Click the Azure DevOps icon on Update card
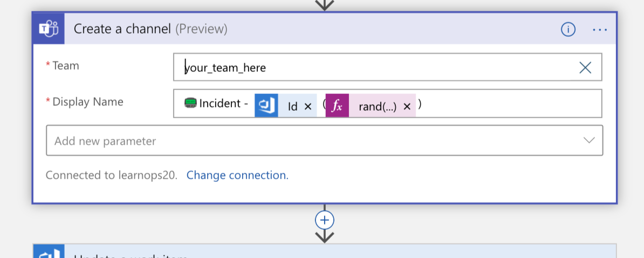Viewport: 644px width, 258px height. click(x=49, y=252)
